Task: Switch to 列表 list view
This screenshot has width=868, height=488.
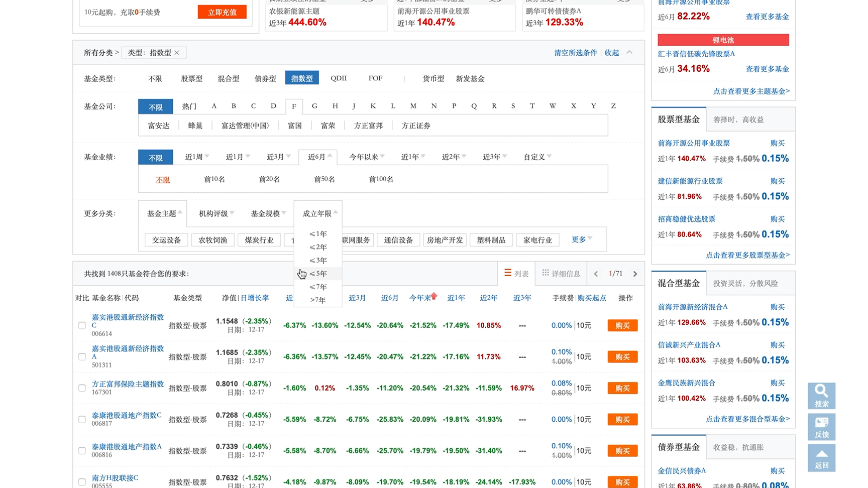Action: [x=516, y=274]
